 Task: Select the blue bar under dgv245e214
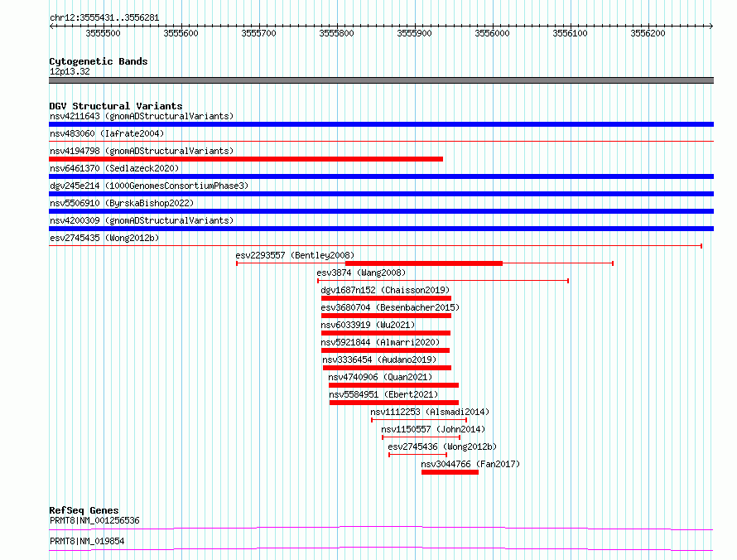(x=381, y=194)
